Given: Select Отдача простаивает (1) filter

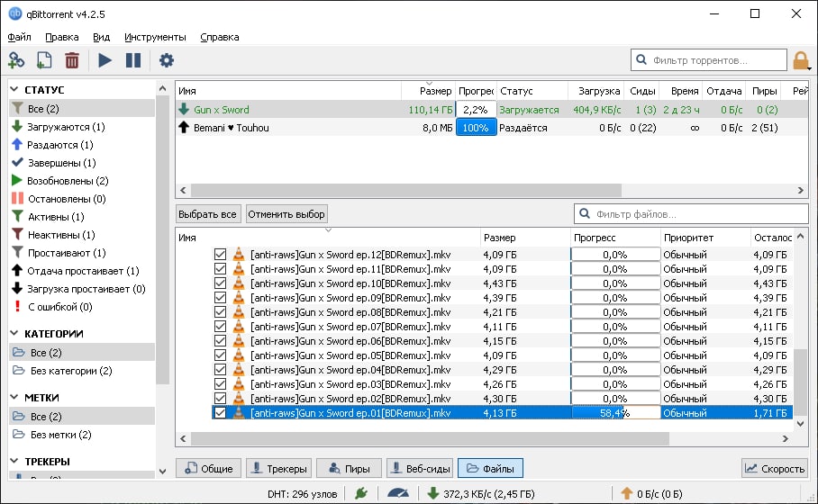Looking at the screenshot, I should click(82, 271).
